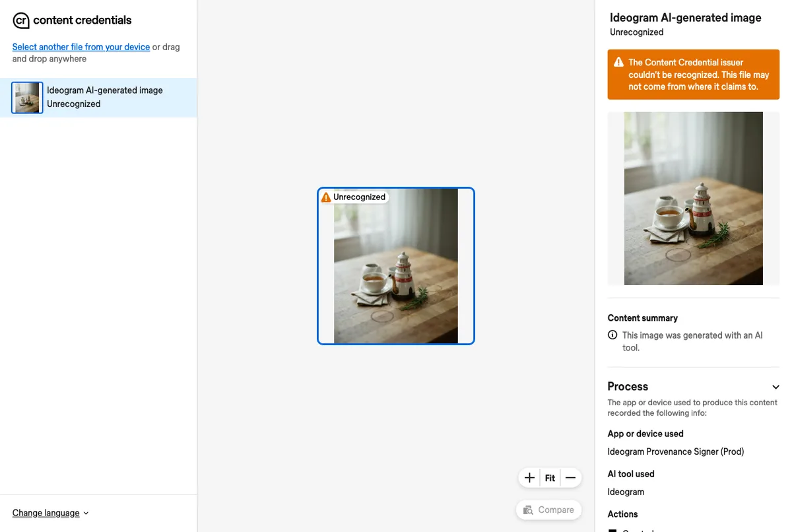Screen dimensions: 792x532
Task: Click the Unrecognized image card in the center canvas
Action: [x=396, y=266]
